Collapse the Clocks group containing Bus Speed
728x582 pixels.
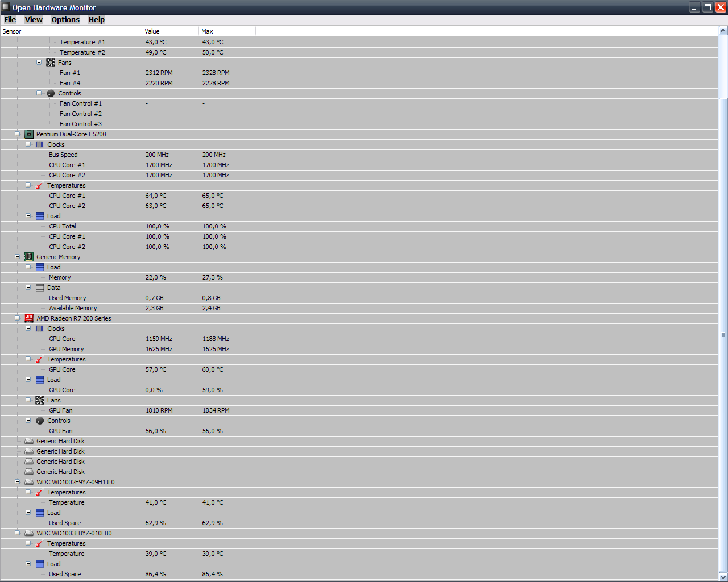click(28, 144)
